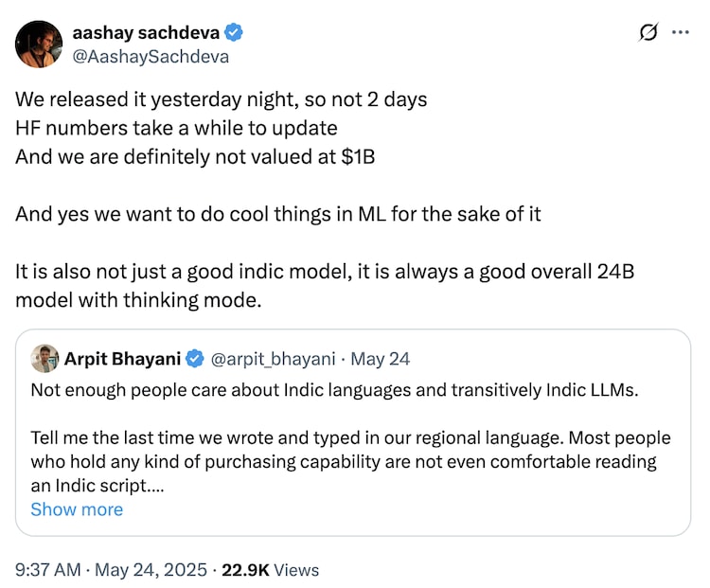This screenshot has width=710, height=588.
Task: Open the 22.9K Views analytics
Action: [270, 570]
